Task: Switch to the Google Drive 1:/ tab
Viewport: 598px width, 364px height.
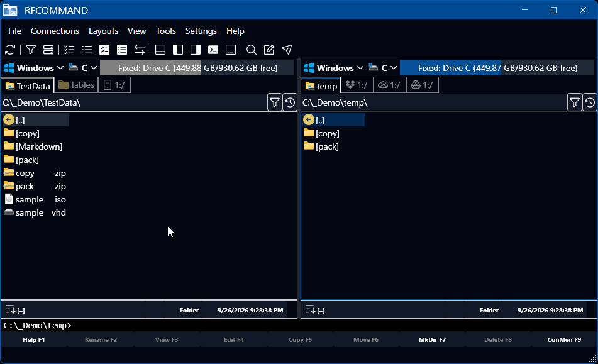Action: [422, 85]
